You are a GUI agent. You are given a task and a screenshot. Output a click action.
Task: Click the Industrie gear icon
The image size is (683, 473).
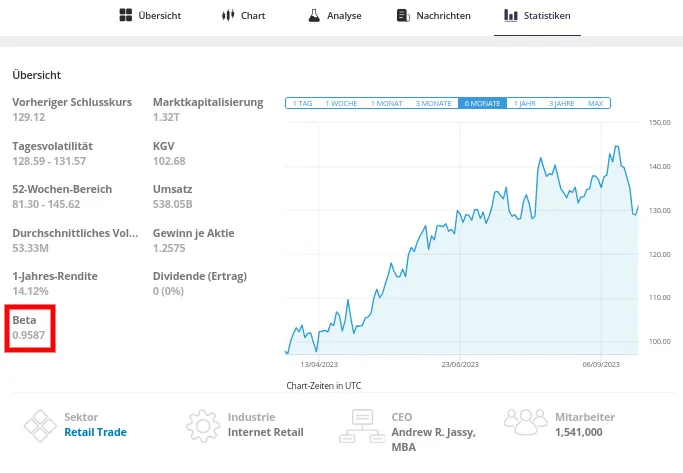[x=203, y=425]
